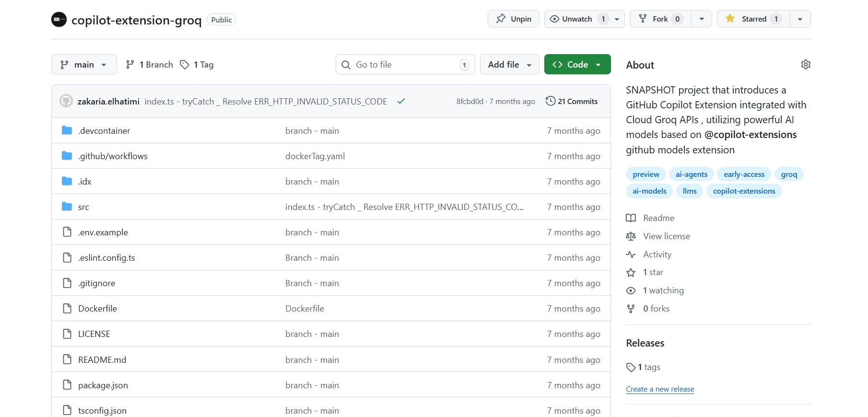
Task: Click the Dockerfile file icon
Action: (x=67, y=308)
